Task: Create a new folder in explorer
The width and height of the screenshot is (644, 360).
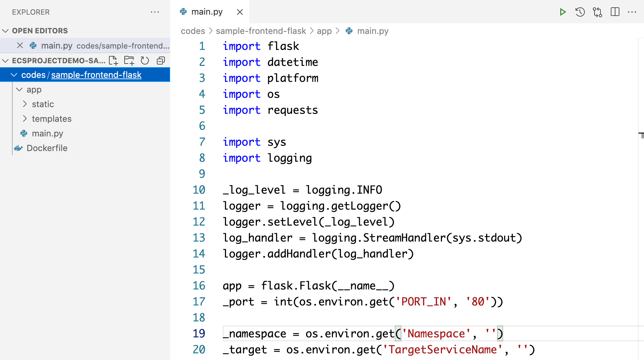Action: coord(129,61)
